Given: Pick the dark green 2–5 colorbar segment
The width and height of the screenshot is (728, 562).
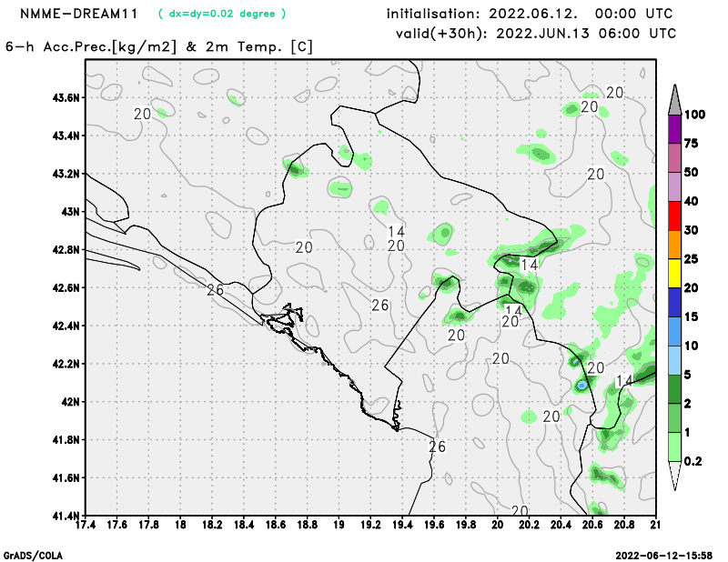Looking at the screenshot, I should tap(674, 389).
